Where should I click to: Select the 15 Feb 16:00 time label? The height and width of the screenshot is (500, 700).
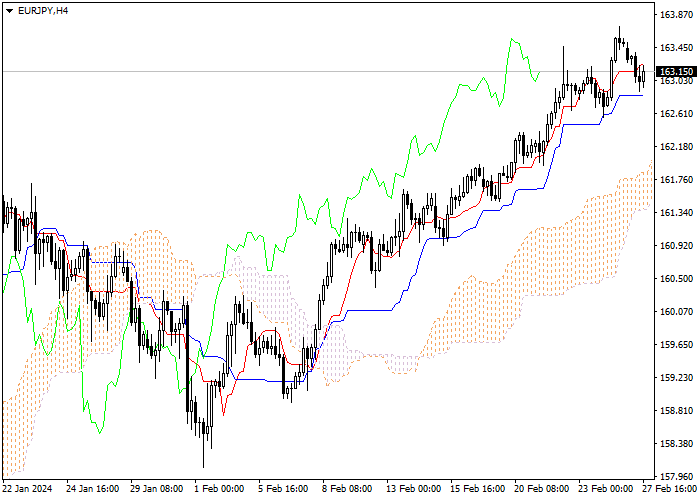[x=478, y=489]
